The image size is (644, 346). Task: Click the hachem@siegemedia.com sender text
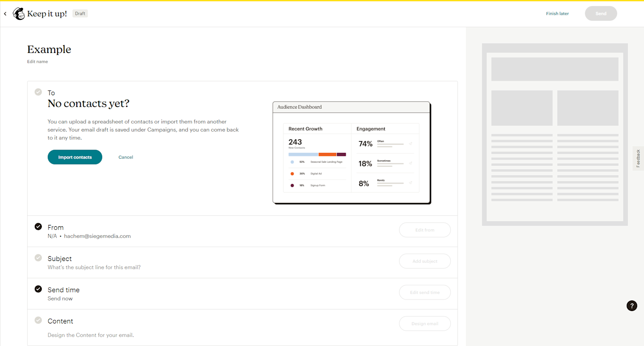click(x=98, y=236)
